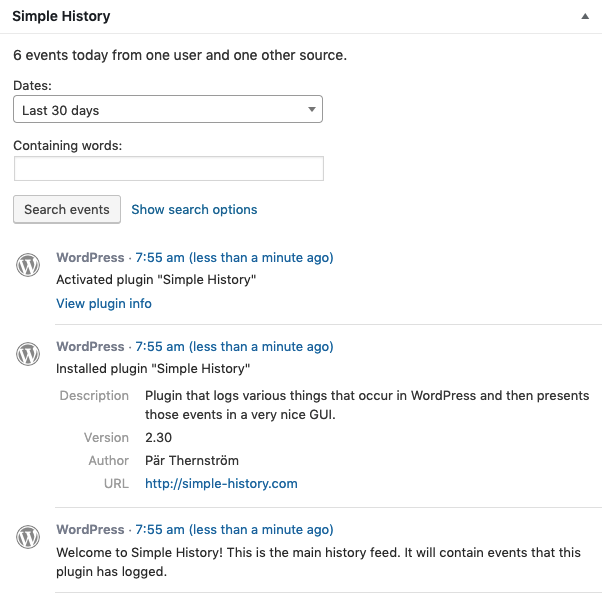
Task: Open the Dates 'Last 30 days' dropdown
Action: click(x=168, y=110)
